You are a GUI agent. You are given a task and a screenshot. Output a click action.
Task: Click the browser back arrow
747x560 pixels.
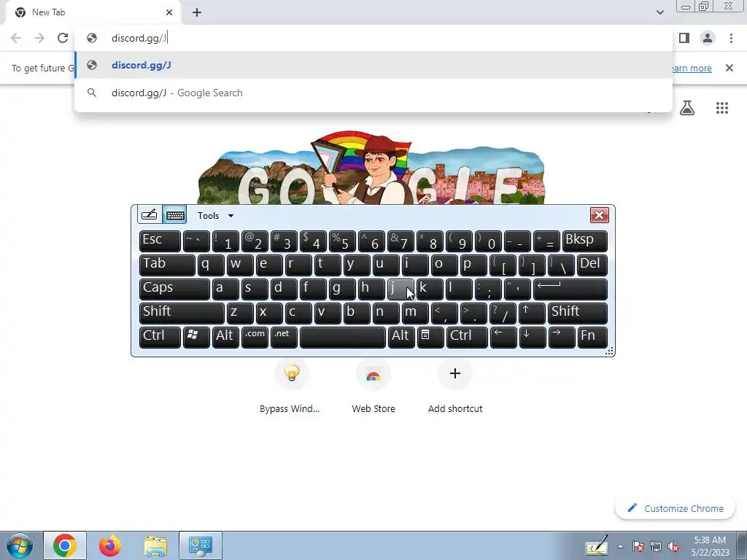pyautogui.click(x=16, y=38)
